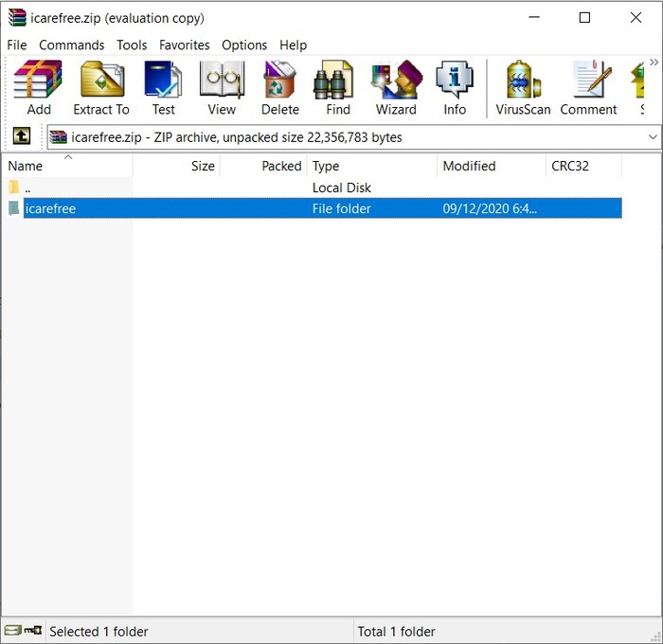Maximize the WinRAR window
The width and height of the screenshot is (663, 644).
tap(584, 17)
